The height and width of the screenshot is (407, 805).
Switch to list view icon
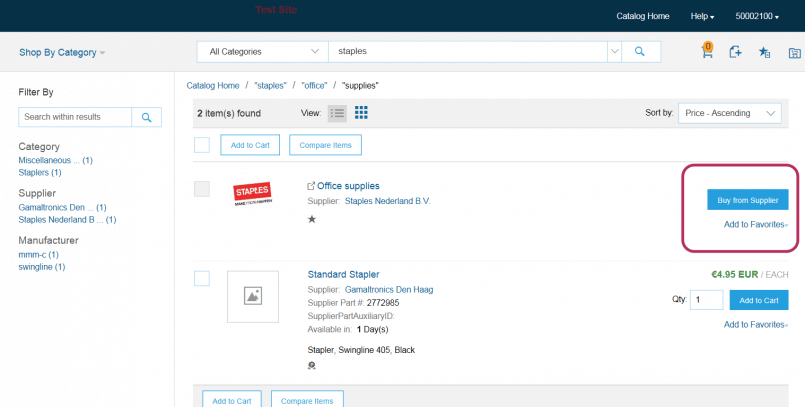337,113
